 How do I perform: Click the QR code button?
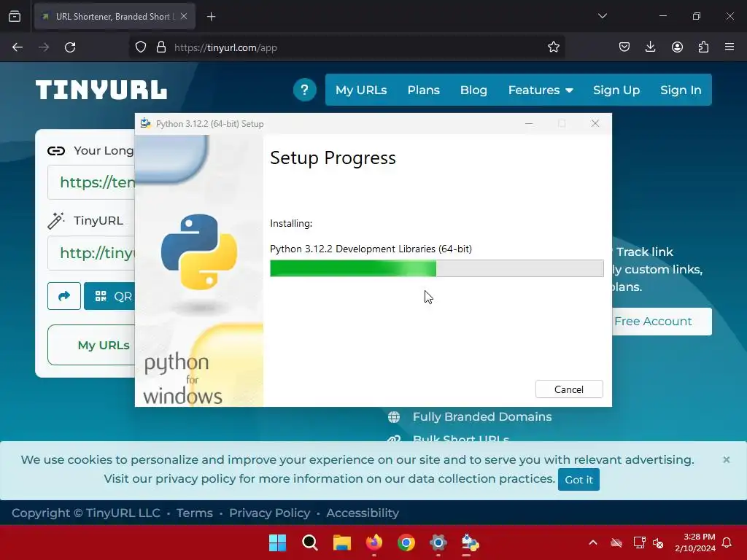pyautogui.click(x=109, y=296)
